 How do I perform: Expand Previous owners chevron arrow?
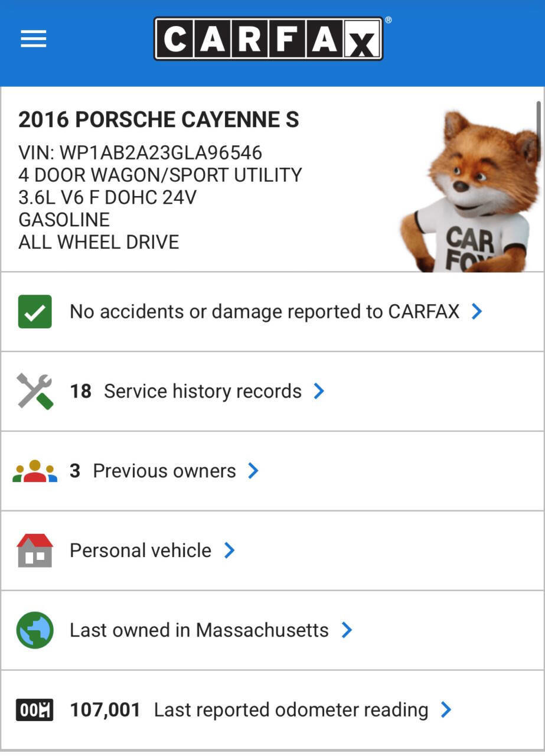click(x=253, y=471)
